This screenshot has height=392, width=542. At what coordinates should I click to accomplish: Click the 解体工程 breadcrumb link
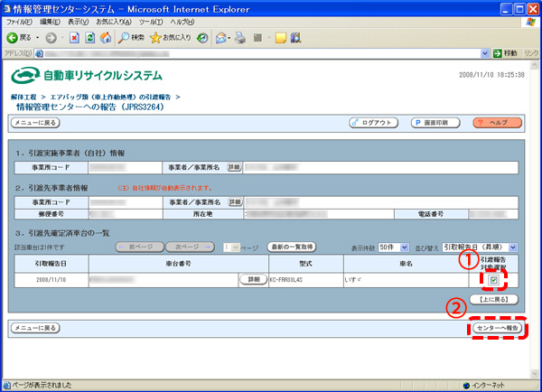pos(23,98)
